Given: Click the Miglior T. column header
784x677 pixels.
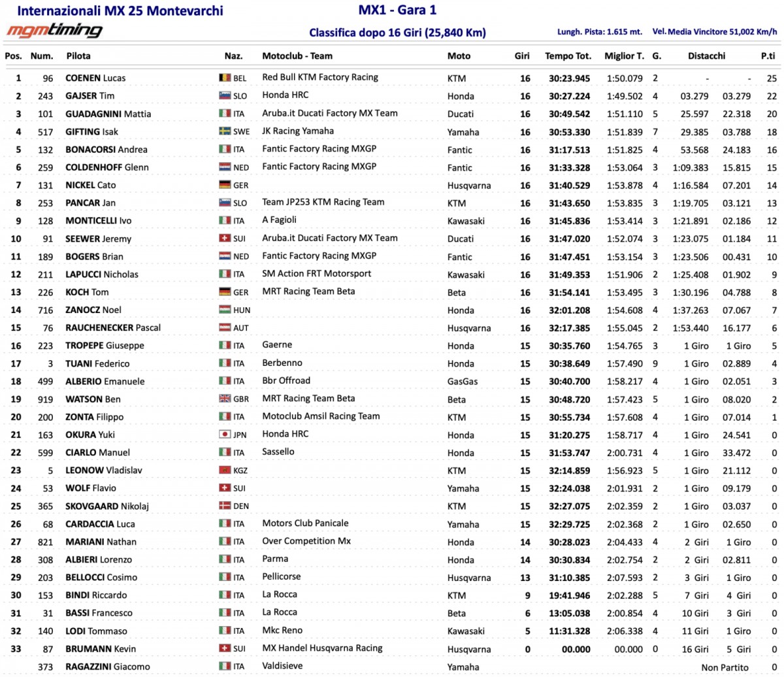Looking at the screenshot, I should point(624,56).
